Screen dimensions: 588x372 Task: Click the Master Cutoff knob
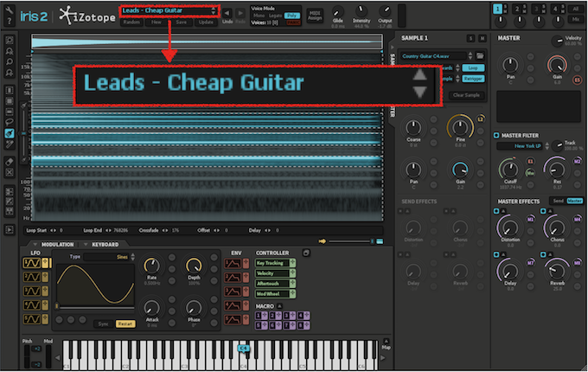(x=509, y=170)
